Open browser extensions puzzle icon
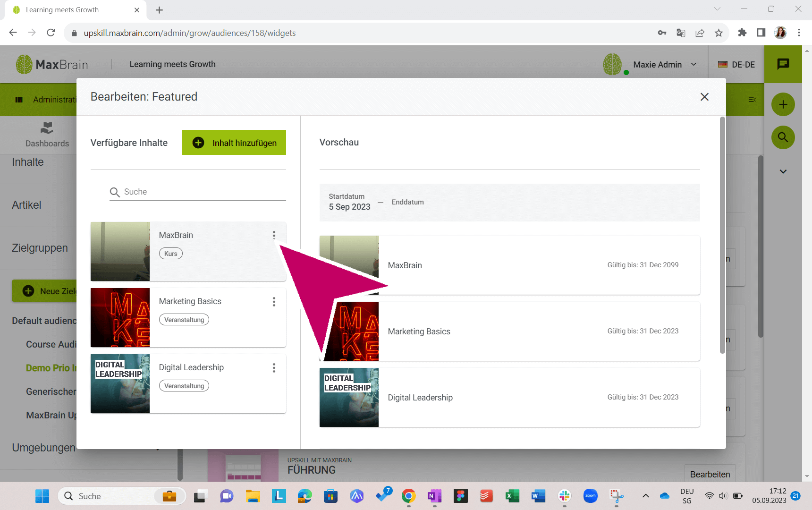The height and width of the screenshot is (510, 812). point(742,33)
